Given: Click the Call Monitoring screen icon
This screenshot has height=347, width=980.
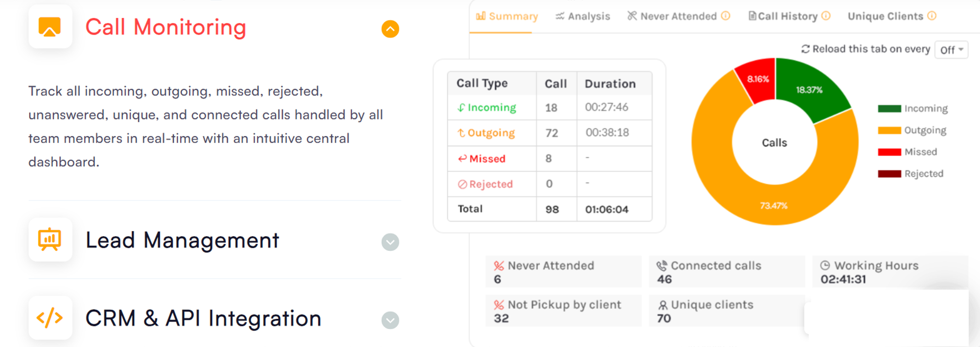Looking at the screenshot, I should [x=50, y=27].
